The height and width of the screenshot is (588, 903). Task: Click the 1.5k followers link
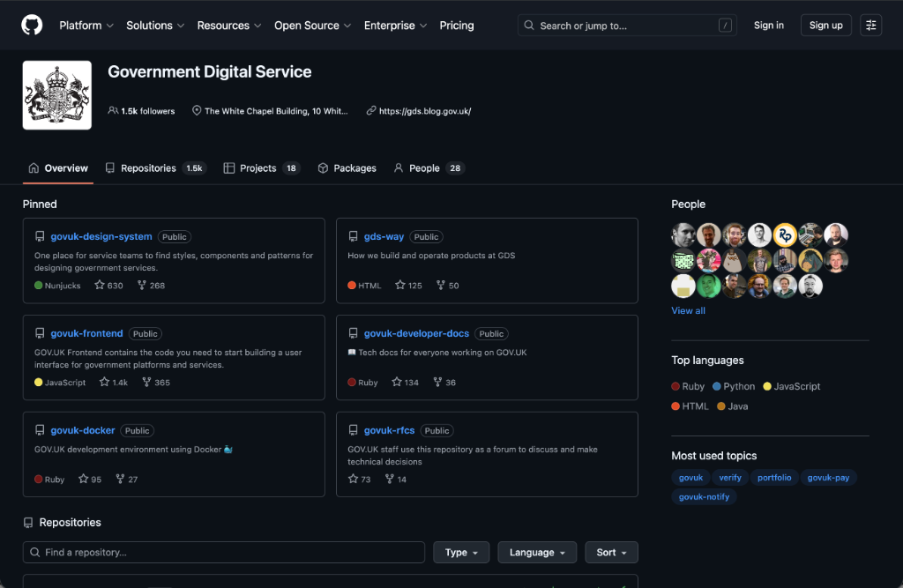tap(142, 111)
